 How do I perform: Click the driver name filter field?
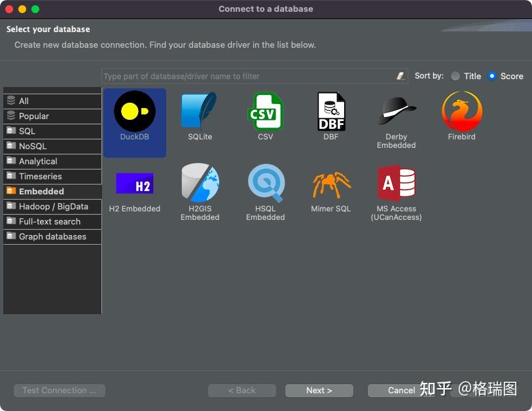coord(249,76)
